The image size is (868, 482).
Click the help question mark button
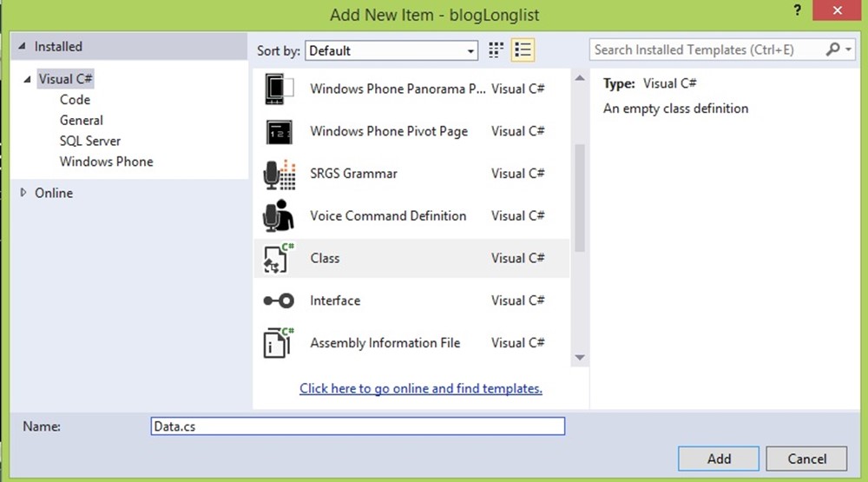797,10
